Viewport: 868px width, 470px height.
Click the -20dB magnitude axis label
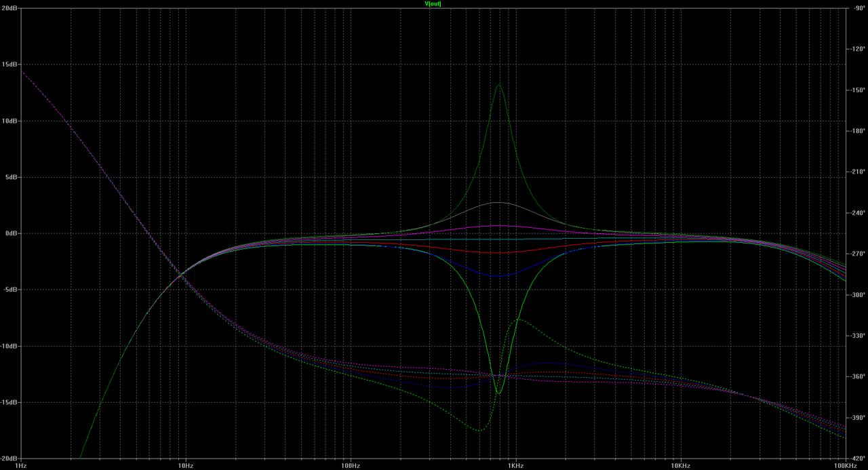[8, 458]
